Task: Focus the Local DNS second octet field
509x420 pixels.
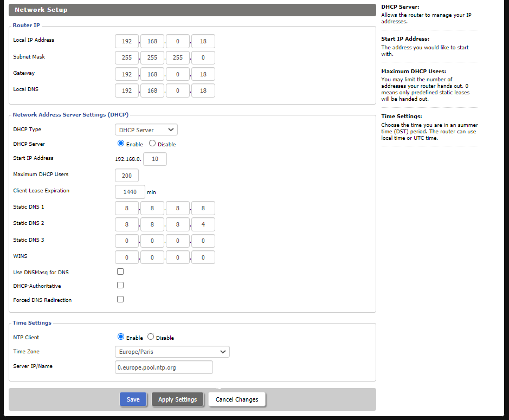Action: (152, 91)
